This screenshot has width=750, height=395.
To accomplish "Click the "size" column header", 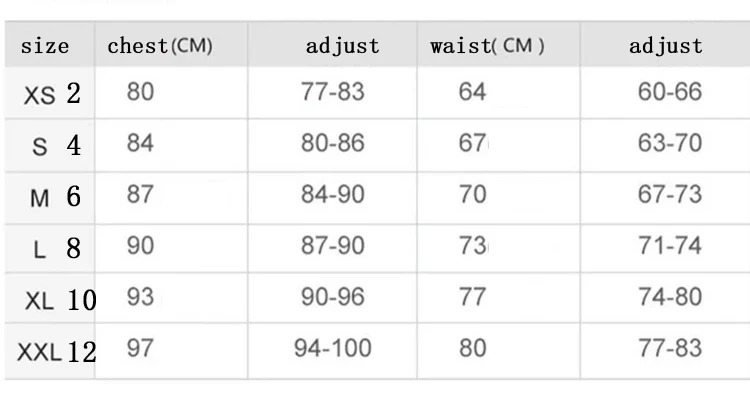I will 45,46.
